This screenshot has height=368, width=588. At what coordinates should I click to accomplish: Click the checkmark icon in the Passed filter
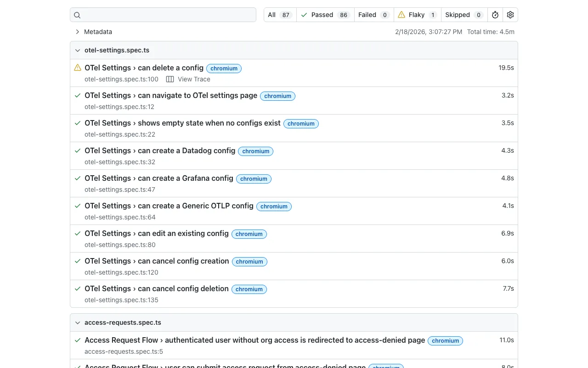304,14
